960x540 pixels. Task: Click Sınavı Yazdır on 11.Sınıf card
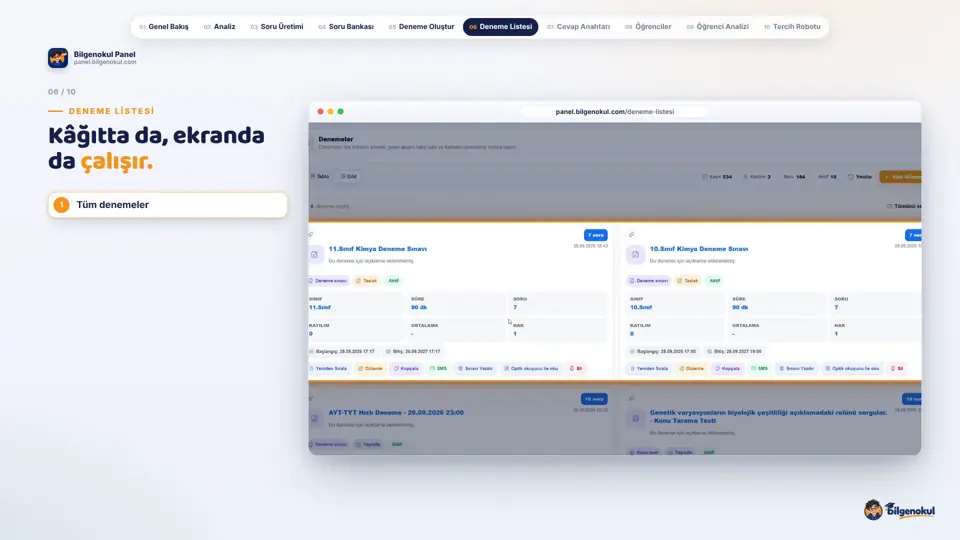pyautogui.click(x=475, y=369)
